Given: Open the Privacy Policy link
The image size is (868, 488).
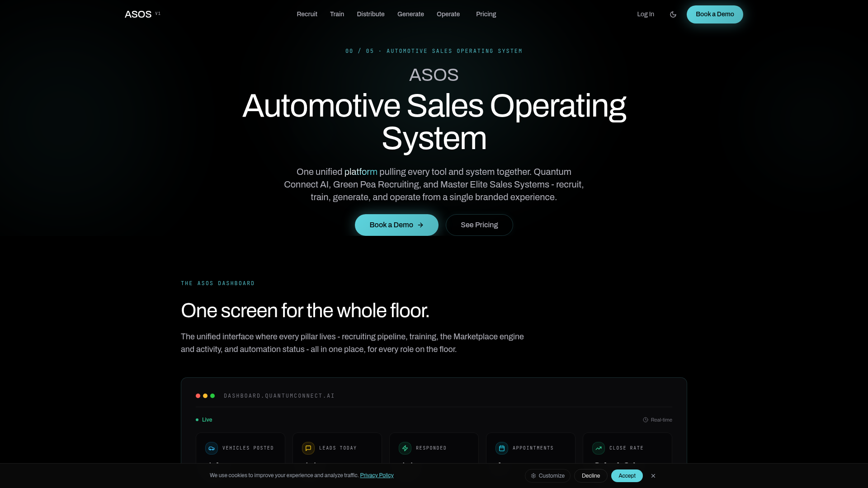Looking at the screenshot, I should [377, 475].
